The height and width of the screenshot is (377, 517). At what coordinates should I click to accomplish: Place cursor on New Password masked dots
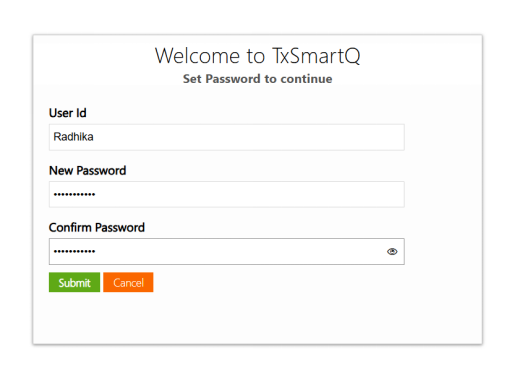click(x=74, y=194)
